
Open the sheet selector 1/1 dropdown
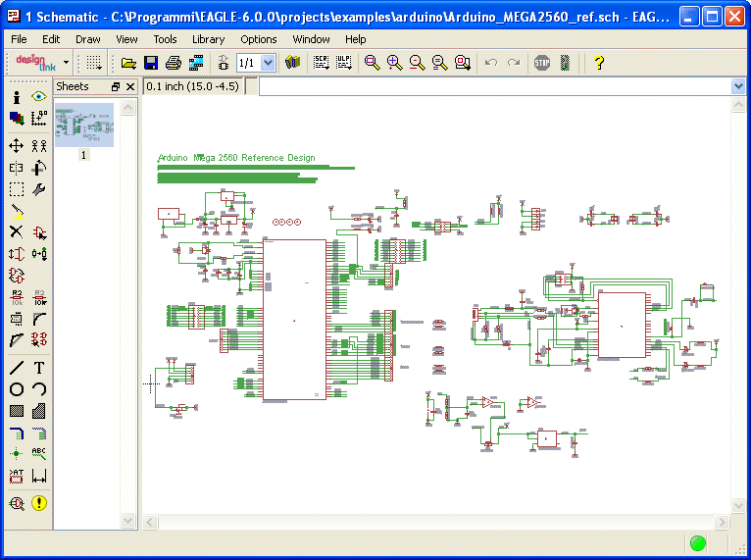point(269,63)
